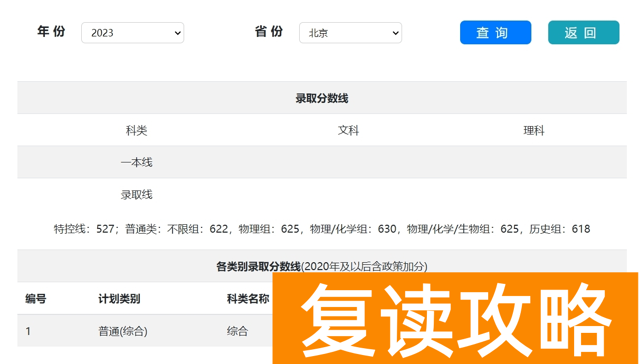Click the 科类名称 column header

click(x=246, y=298)
